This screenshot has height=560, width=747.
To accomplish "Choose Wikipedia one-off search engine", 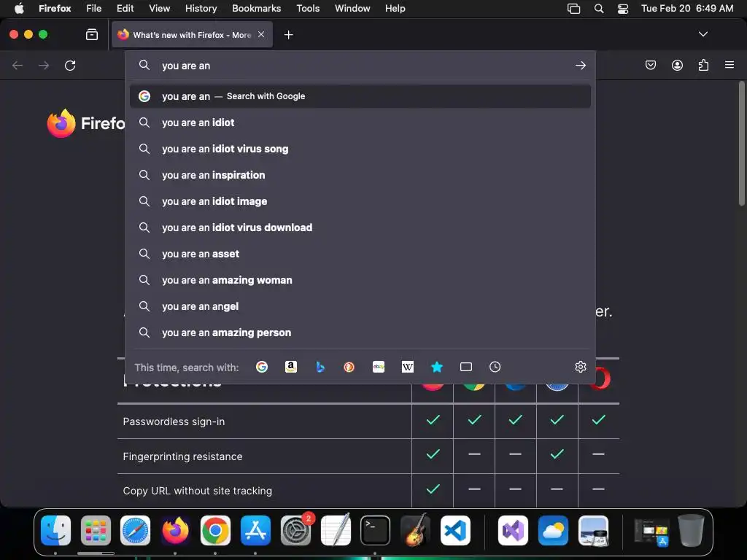I will click(x=407, y=367).
